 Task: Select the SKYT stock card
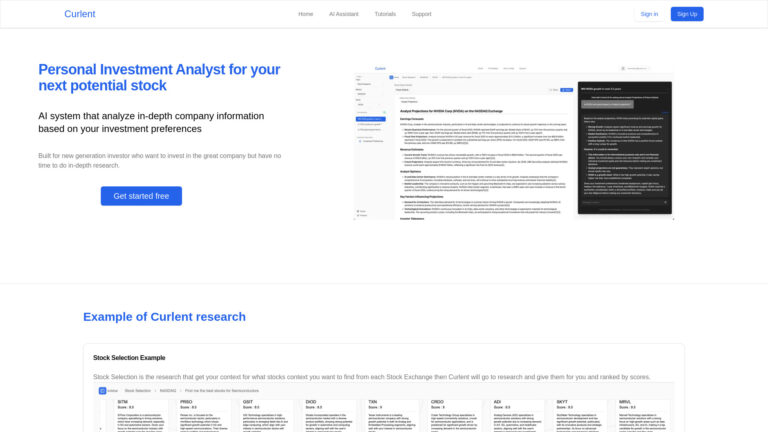pos(579,415)
